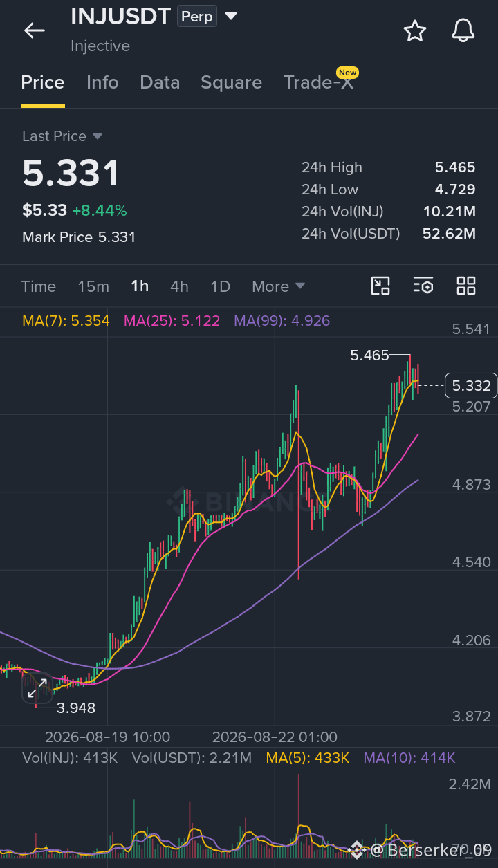Select the 1D chart interval
Image resolution: width=498 pixels, height=868 pixels.
point(220,286)
